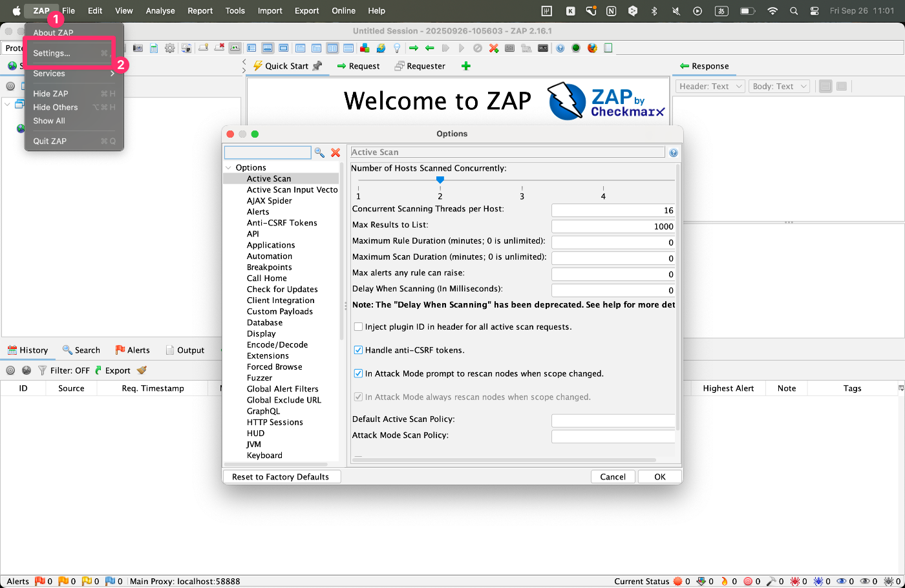Click the report notepad icon at toolbar end
The height and width of the screenshot is (588, 905).
(608, 48)
